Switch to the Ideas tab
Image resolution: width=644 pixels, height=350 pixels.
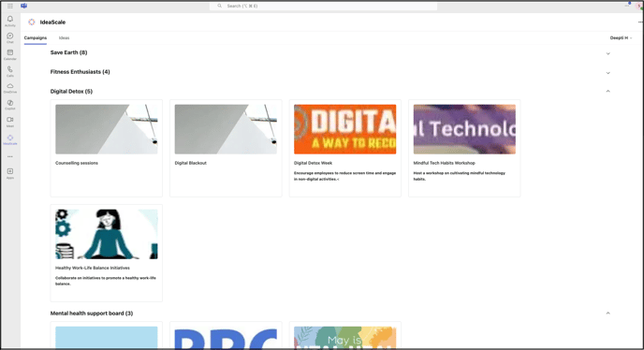(64, 37)
